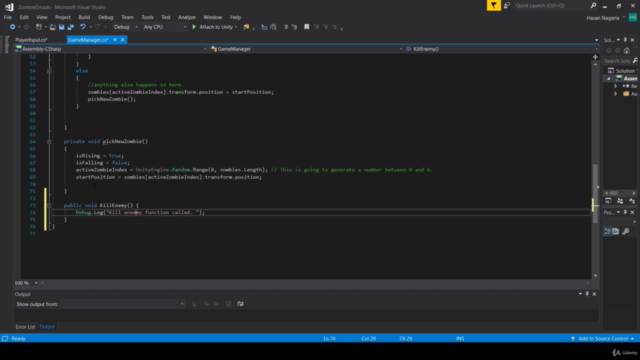Click the New Project toolbar icon
The height and width of the screenshot is (360, 640).
click(x=39, y=27)
